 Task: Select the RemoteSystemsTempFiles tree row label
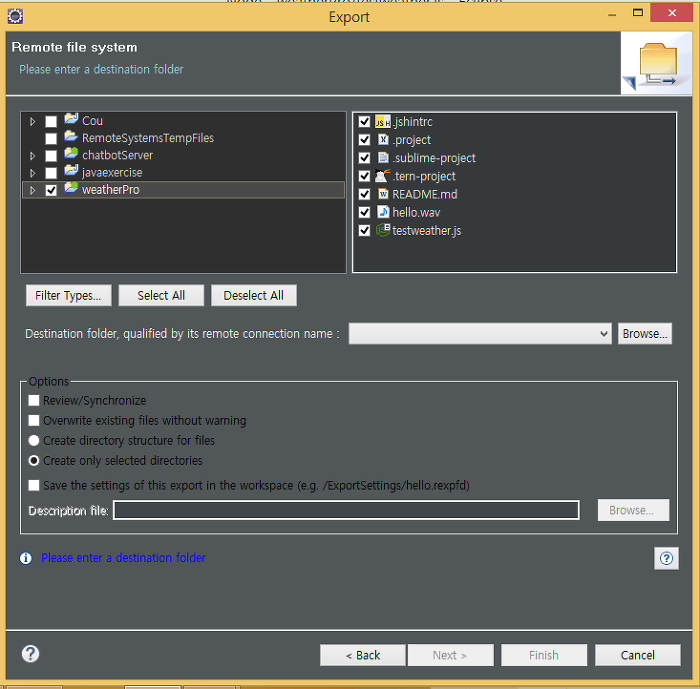148,138
